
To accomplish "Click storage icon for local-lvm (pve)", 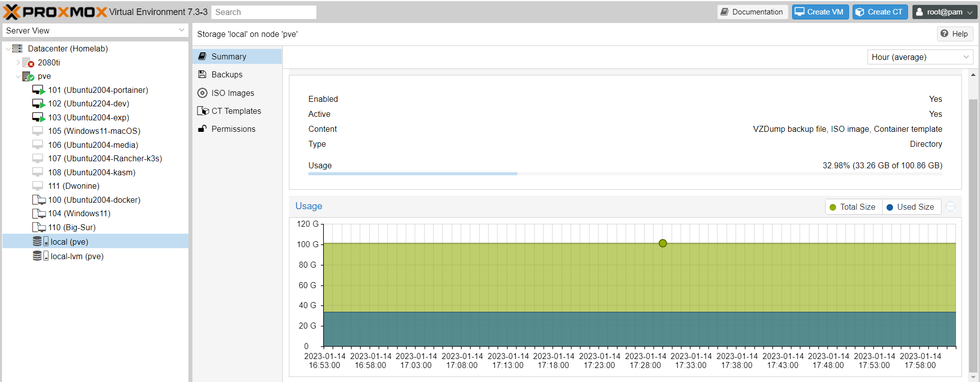I will [x=40, y=256].
